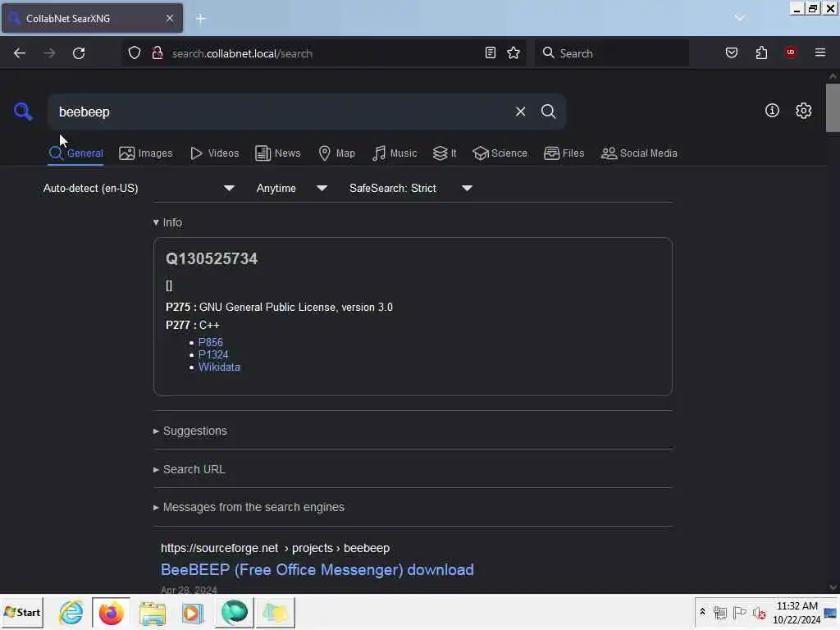Save page to Pocket
The image size is (840, 630).
click(731, 52)
